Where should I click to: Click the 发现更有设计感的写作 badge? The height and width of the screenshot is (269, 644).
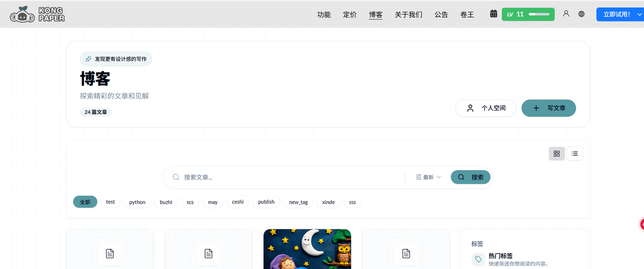(x=116, y=59)
